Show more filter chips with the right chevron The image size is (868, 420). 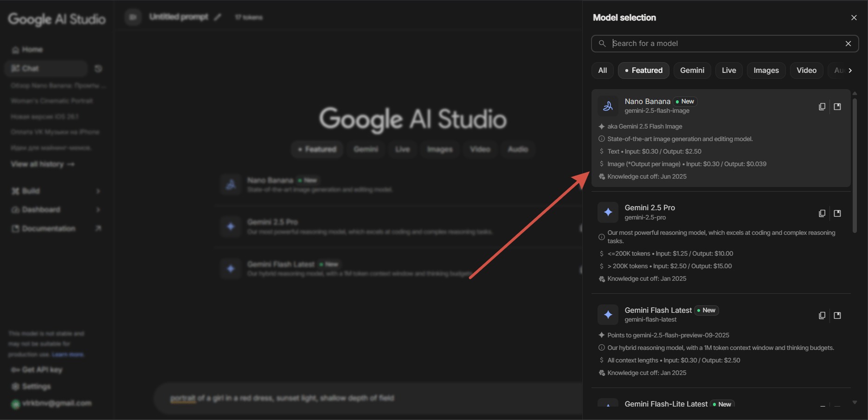[x=850, y=71]
